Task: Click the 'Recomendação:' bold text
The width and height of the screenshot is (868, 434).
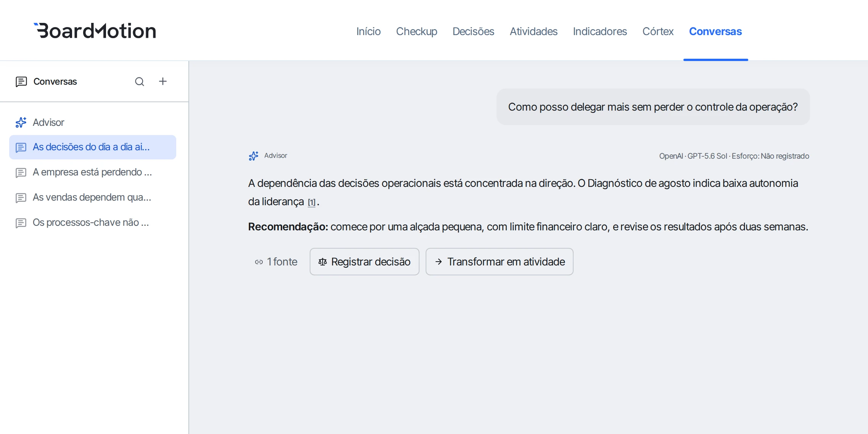Action: 288,227
